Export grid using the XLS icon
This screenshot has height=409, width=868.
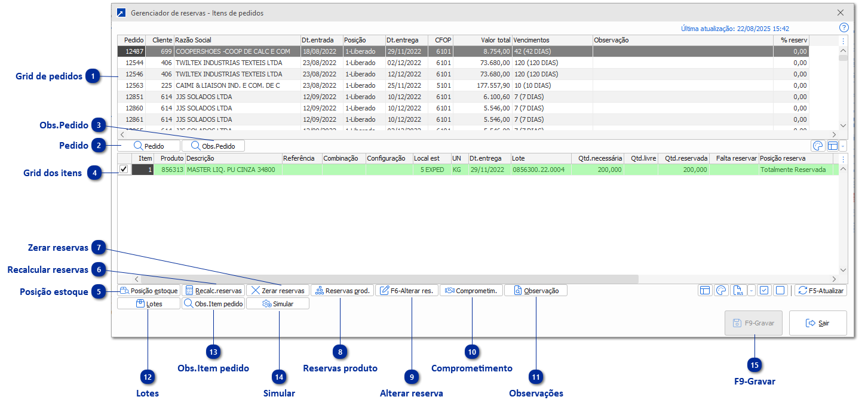pos(740,291)
